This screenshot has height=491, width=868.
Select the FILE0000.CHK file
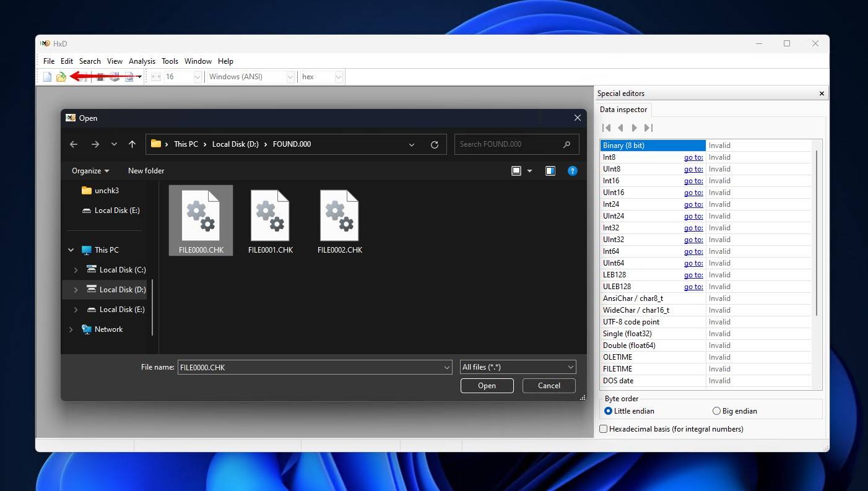(201, 220)
